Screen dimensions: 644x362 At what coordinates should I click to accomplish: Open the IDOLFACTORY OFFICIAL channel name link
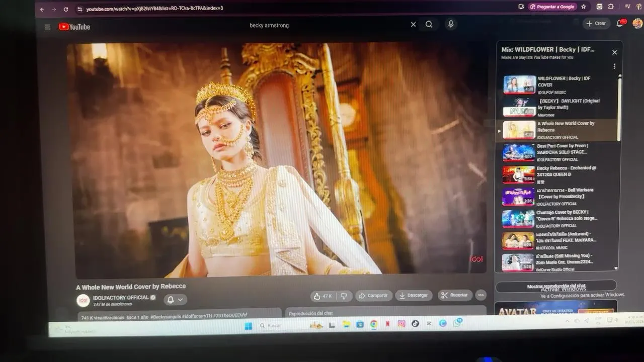click(x=121, y=298)
